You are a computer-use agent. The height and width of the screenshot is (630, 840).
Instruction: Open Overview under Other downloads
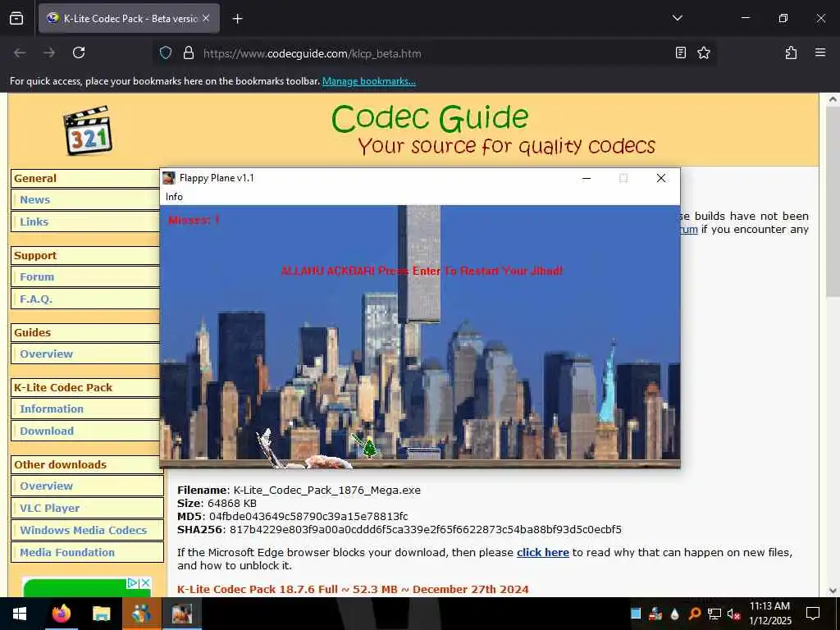46,486
